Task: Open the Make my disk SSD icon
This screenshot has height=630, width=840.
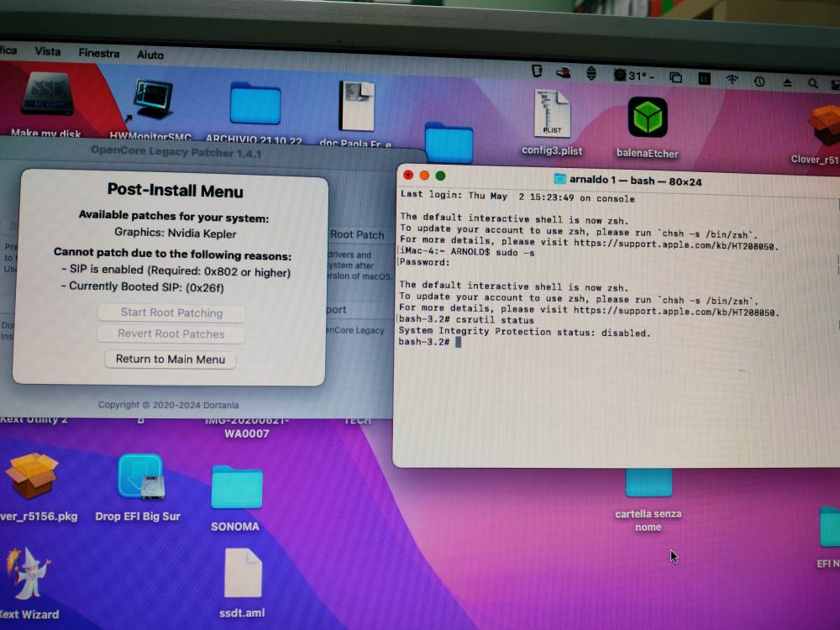Action: coord(48,94)
